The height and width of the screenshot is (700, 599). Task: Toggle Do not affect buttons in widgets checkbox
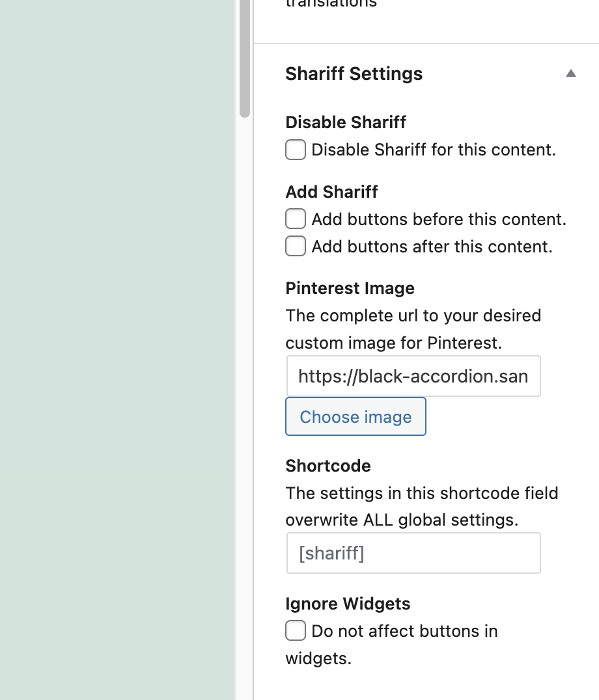296,631
